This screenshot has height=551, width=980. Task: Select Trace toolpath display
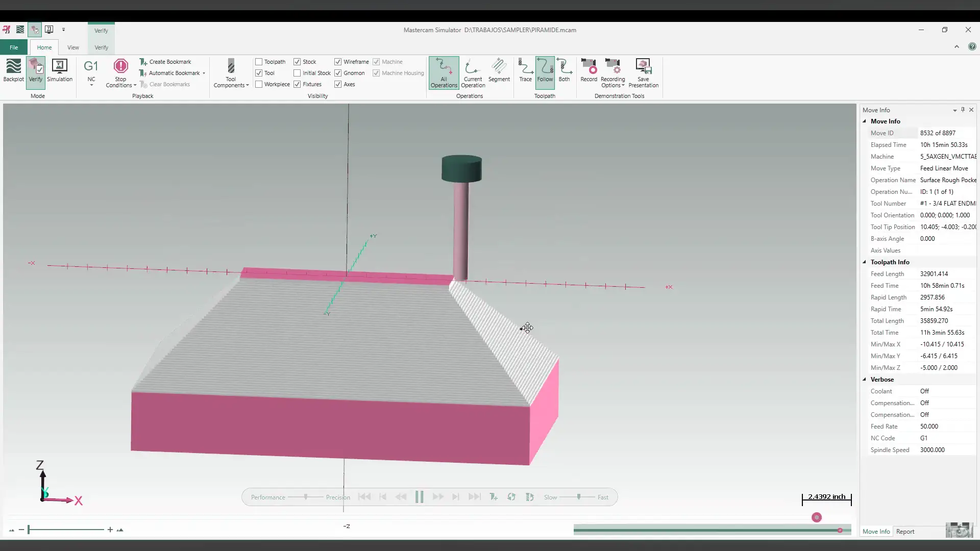pos(525,70)
